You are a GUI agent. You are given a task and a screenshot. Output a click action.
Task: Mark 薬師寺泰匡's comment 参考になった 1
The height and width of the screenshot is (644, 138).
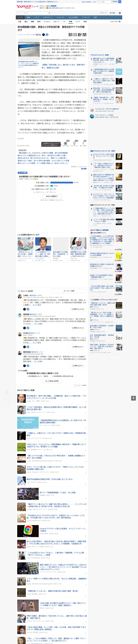pyautogui.click(x=78, y=366)
